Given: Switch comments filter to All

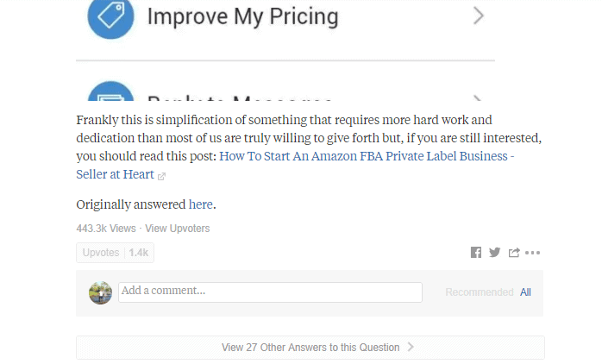Looking at the screenshot, I should click(x=525, y=292).
